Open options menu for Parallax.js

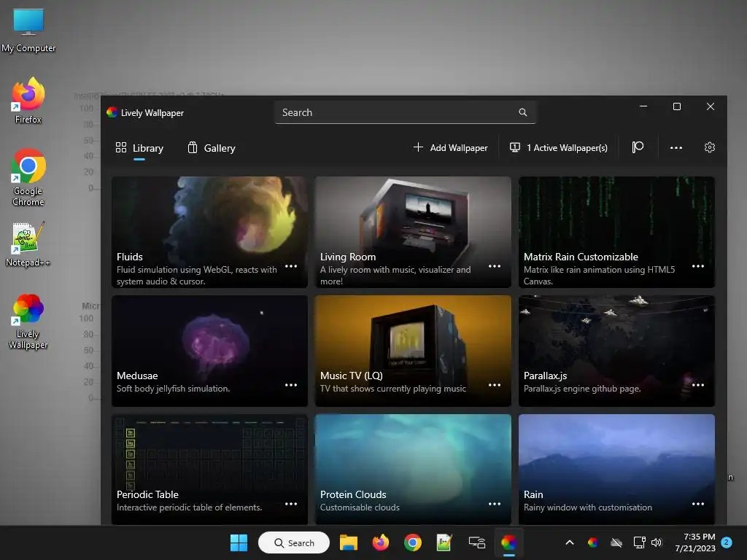coord(698,385)
